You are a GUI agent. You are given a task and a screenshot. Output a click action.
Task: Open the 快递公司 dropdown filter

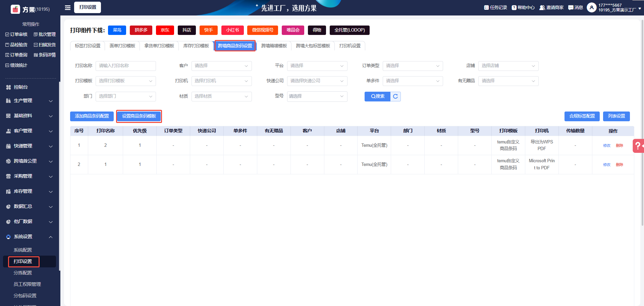click(x=317, y=81)
